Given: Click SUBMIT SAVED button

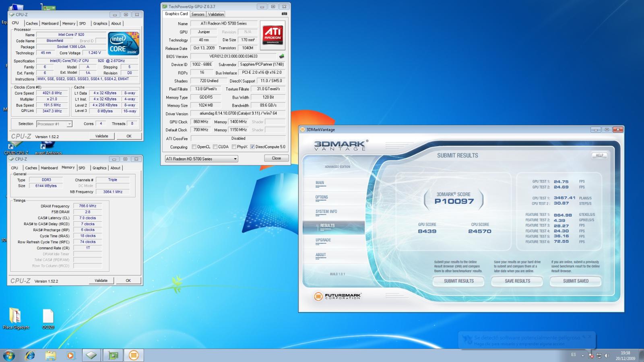Looking at the screenshot, I should pyautogui.click(x=576, y=281).
